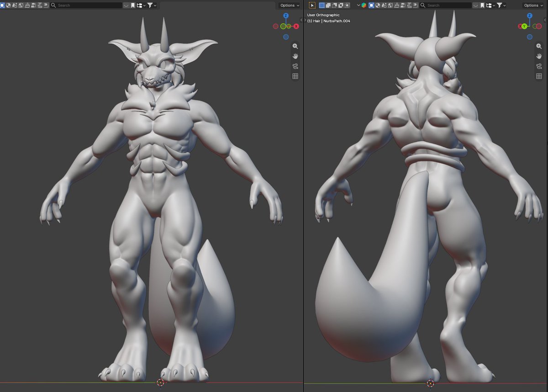Toggle camera view icon in right viewport
Image resolution: width=548 pixels, height=392 pixels.
tap(539, 66)
